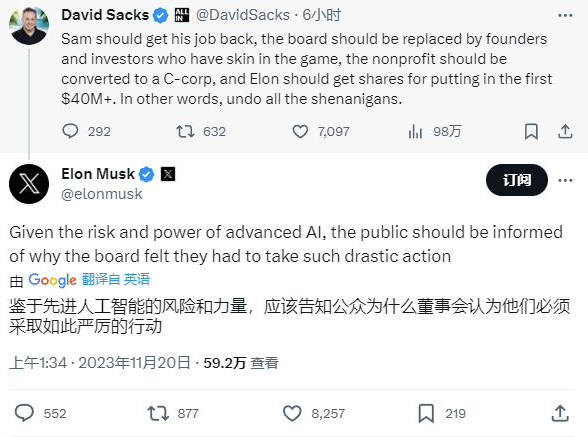The image size is (588, 437).
Task: Open David Sacks' profile picture
Action: (x=29, y=25)
